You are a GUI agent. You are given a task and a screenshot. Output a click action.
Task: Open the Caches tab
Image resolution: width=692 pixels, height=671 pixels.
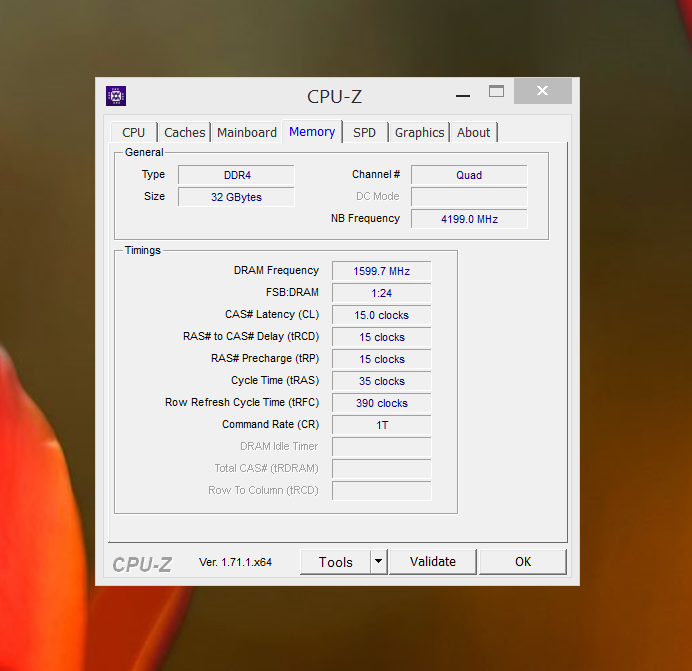(184, 132)
